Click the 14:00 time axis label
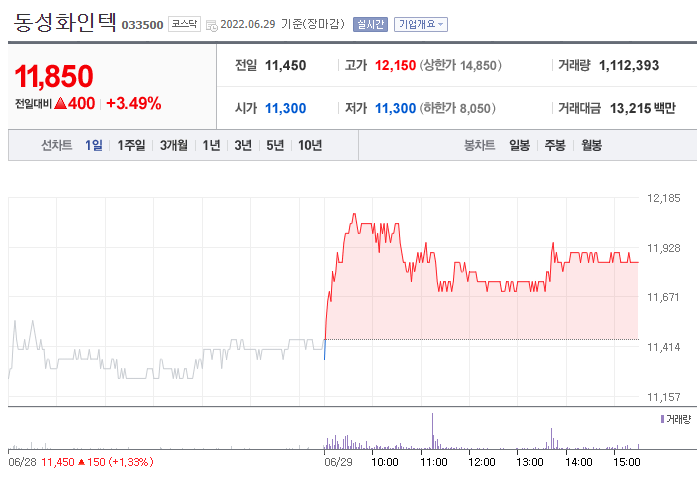The height and width of the screenshot is (482, 697). tap(578, 462)
